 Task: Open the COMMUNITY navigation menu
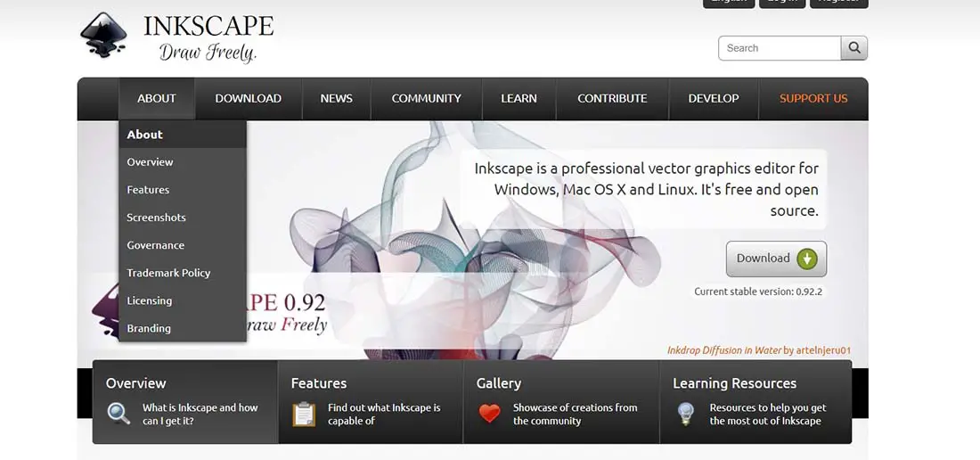coord(426,98)
